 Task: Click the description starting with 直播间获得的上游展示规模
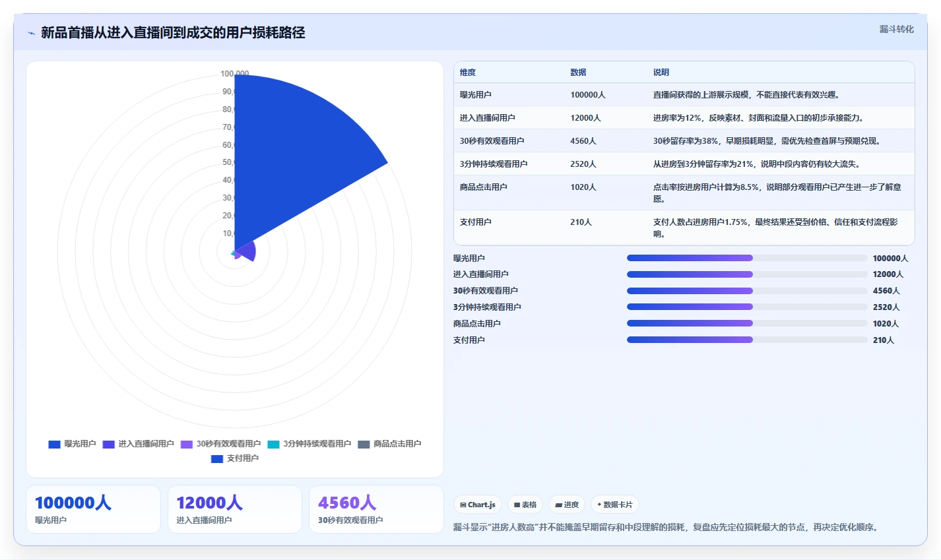click(x=746, y=95)
